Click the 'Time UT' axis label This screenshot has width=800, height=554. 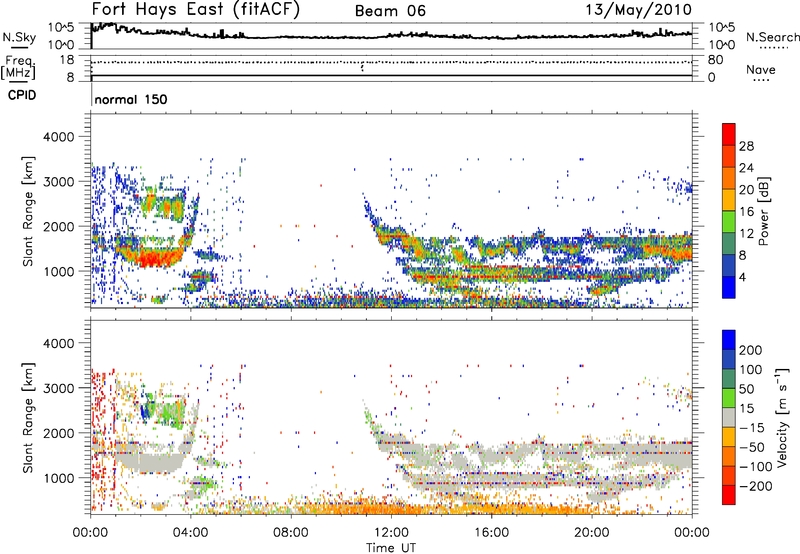click(x=391, y=548)
